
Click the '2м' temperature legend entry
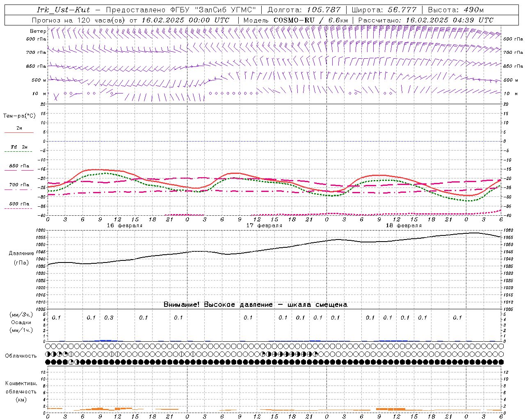tap(19, 128)
